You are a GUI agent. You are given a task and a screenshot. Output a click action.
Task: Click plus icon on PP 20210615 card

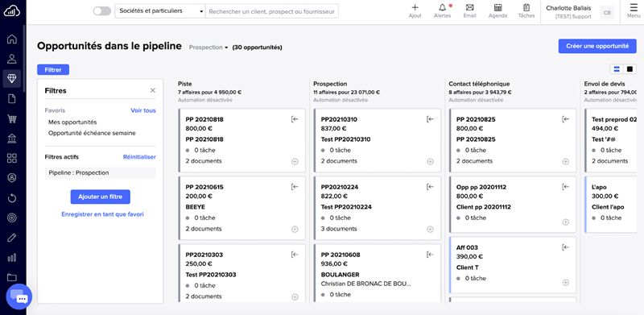(295, 229)
